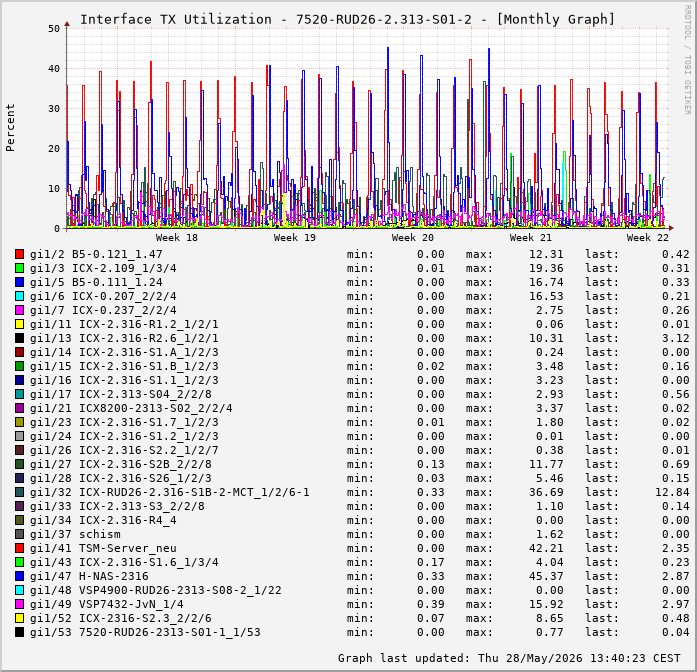Image resolution: width=697 pixels, height=672 pixels.
Task: Click the 20 y-axis tick value
Action: point(54,149)
